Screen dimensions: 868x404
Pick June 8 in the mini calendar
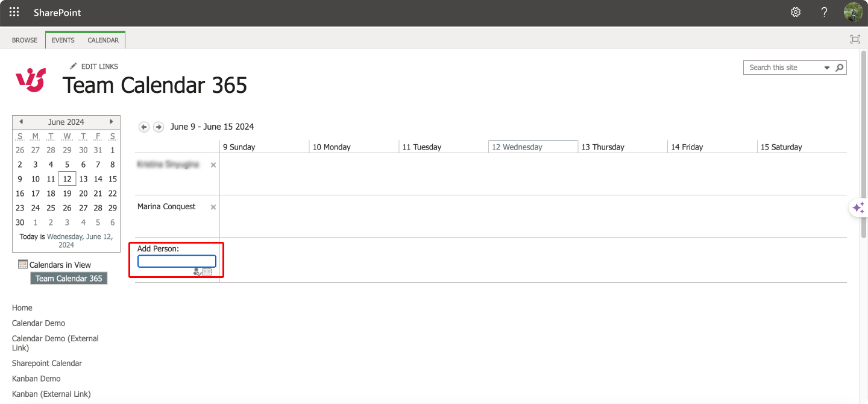113,165
